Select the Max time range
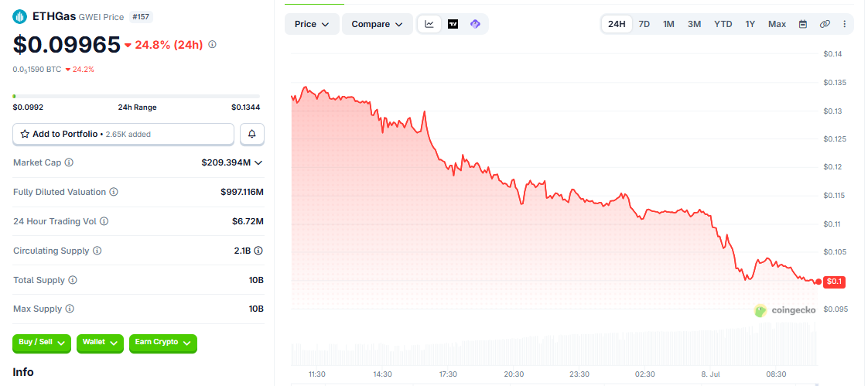 [x=777, y=24]
